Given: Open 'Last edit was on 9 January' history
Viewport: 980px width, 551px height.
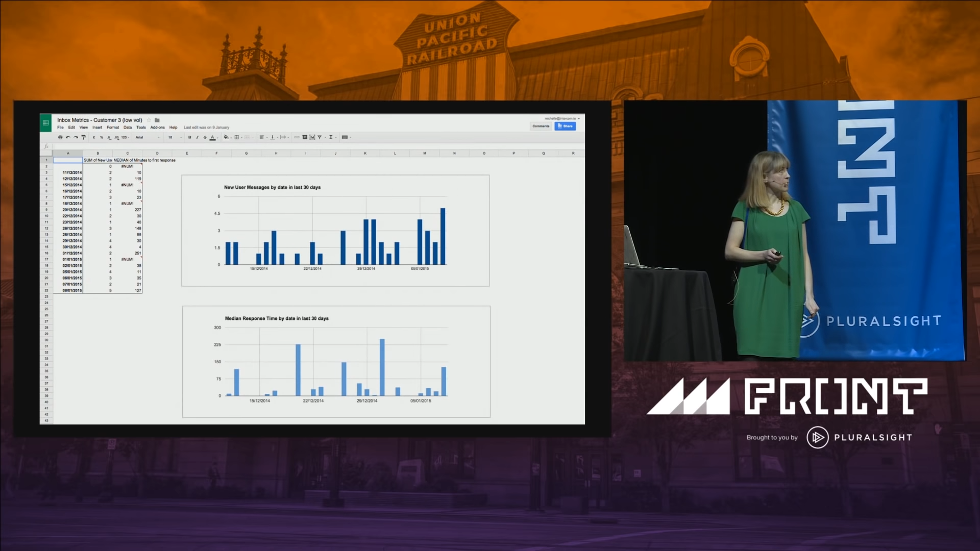Looking at the screenshot, I should pos(207,128).
